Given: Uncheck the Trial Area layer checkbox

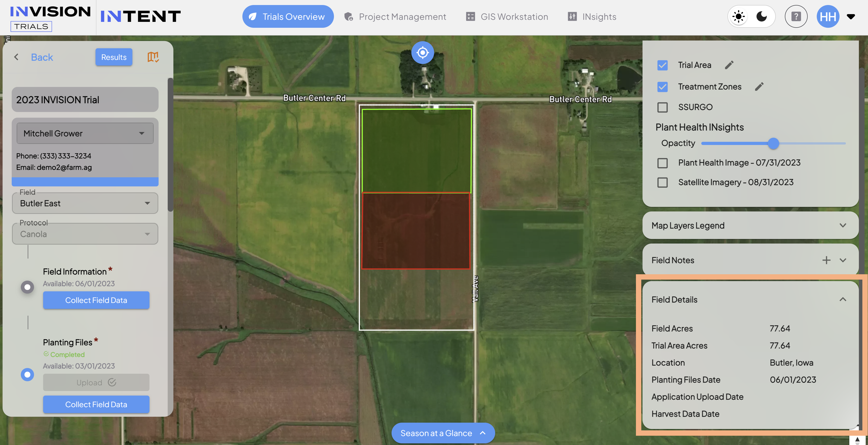Looking at the screenshot, I should tap(662, 65).
